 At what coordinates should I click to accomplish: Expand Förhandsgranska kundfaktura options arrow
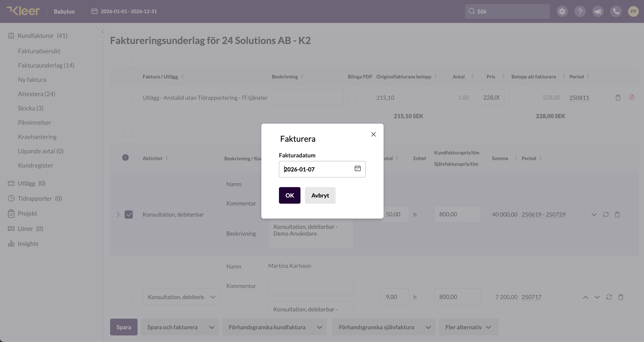point(320,327)
